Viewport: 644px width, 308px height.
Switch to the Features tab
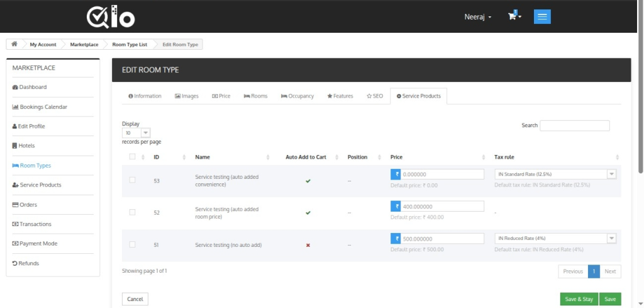click(x=340, y=96)
